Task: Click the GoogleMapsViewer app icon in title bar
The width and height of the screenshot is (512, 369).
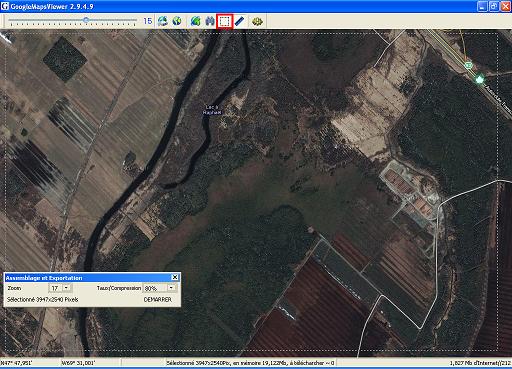Action: tap(5, 6)
